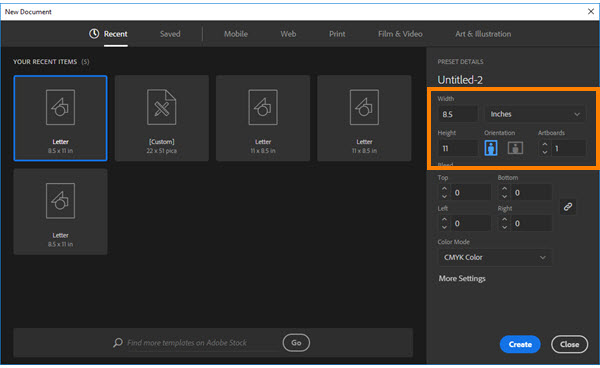600x368 pixels.
Task: Select landscape orientation icon
Action: pyautogui.click(x=515, y=148)
